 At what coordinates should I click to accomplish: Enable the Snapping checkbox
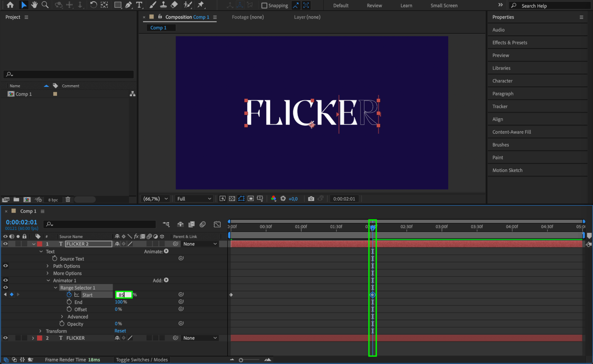coord(264,5)
